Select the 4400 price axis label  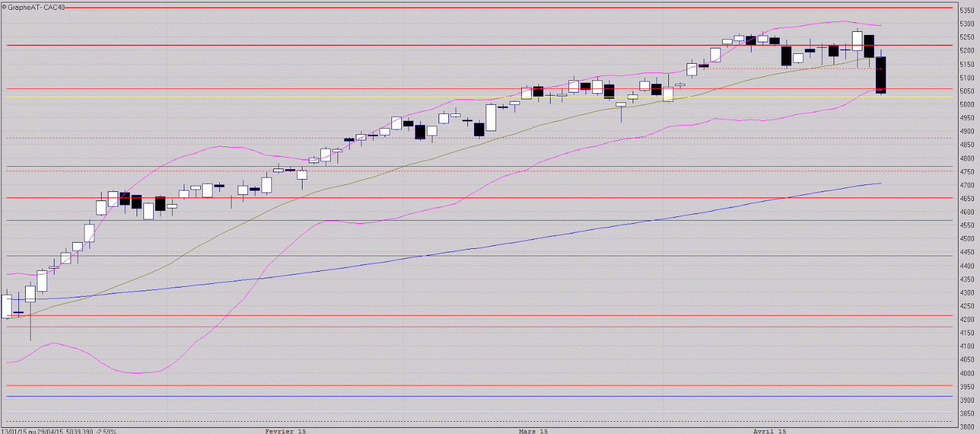click(x=967, y=266)
